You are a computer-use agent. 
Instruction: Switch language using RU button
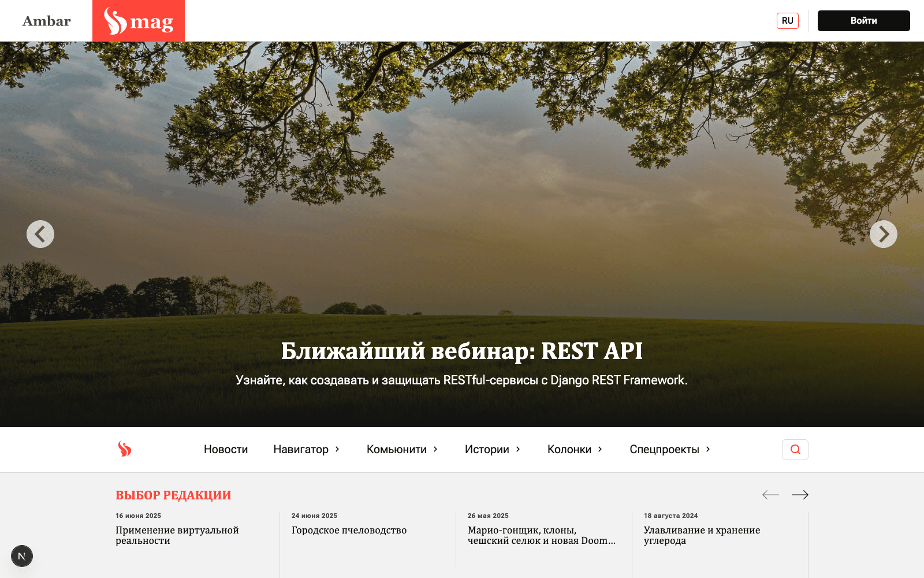[787, 21]
